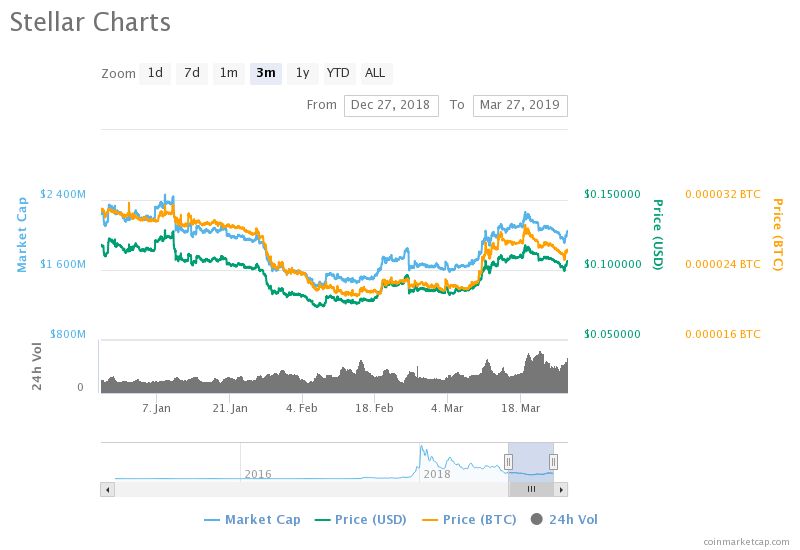The height and width of the screenshot is (550, 800).
Task: Select the YTD zoom range
Action: click(338, 73)
